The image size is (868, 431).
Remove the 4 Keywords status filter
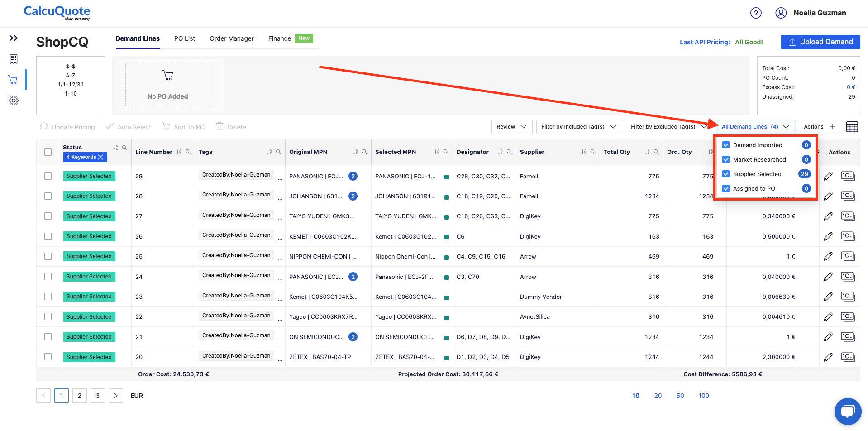[100, 157]
